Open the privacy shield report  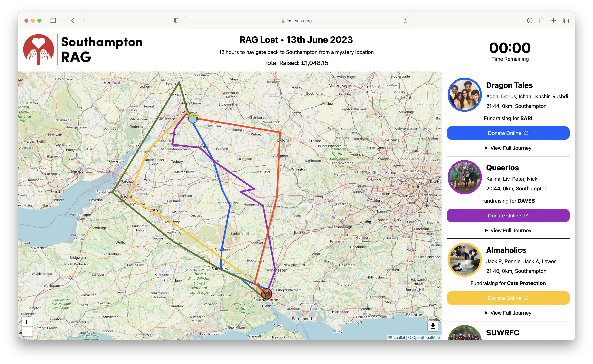tap(176, 20)
